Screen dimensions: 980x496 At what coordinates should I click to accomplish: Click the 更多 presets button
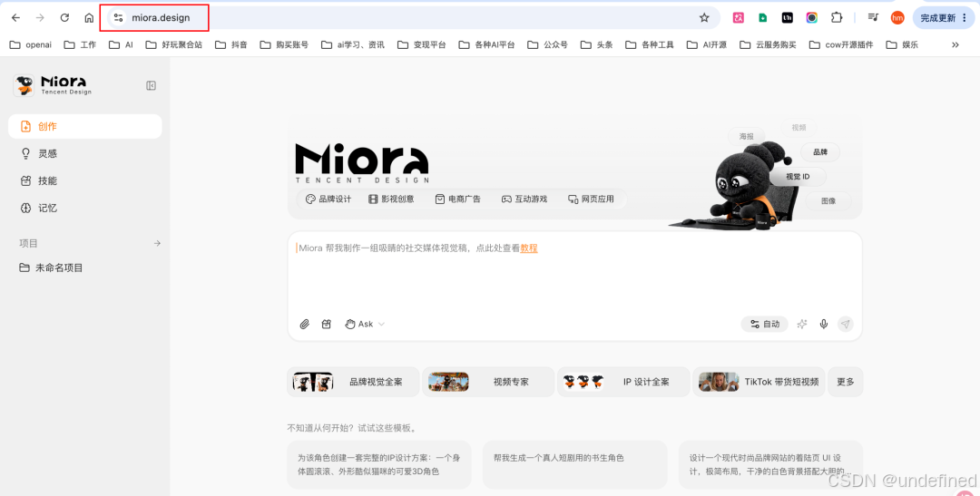coord(846,382)
